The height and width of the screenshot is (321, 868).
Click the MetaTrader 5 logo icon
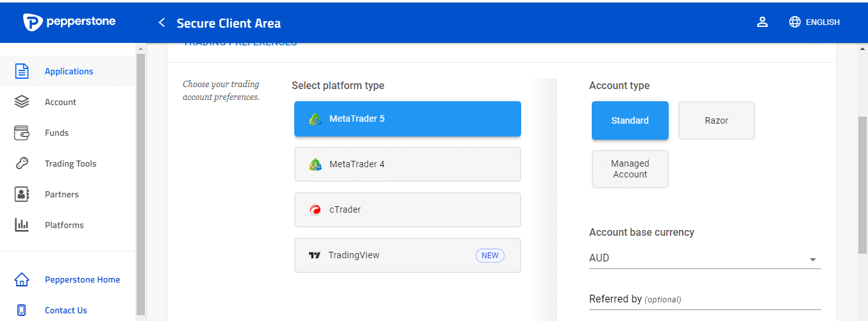pos(315,119)
